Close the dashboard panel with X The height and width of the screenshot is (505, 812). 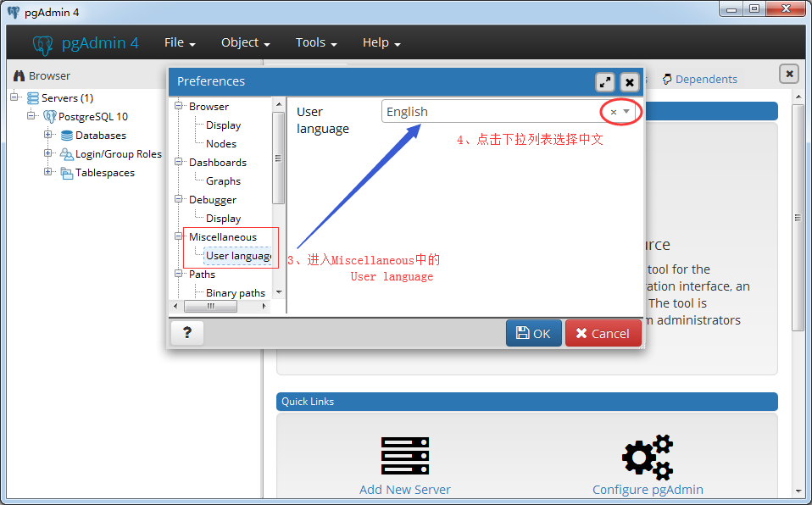(789, 74)
